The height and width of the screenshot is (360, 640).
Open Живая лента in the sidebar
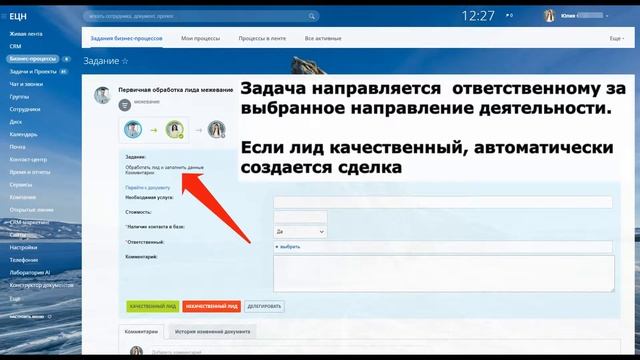click(26, 34)
